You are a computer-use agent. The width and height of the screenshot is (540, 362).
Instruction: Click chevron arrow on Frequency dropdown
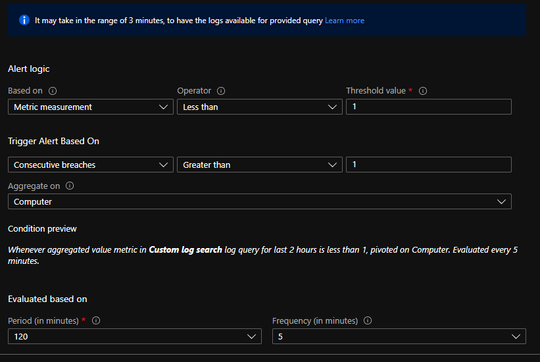516,337
